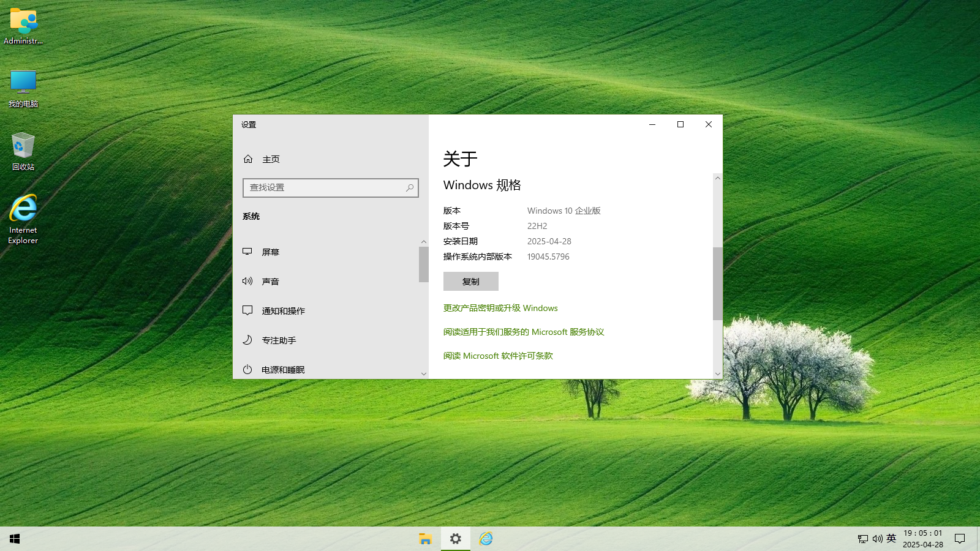Image resolution: width=980 pixels, height=551 pixels.
Task: Select the 回收站 recycle bin icon
Action: tap(23, 151)
